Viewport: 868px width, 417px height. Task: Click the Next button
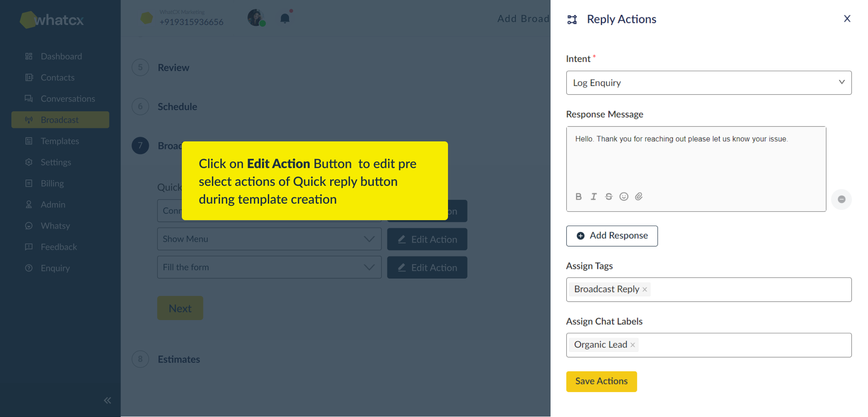coord(180,308)
